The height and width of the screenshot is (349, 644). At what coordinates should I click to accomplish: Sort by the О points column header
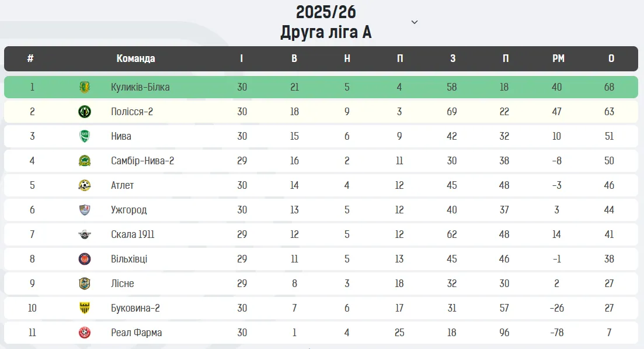(611, 58)
